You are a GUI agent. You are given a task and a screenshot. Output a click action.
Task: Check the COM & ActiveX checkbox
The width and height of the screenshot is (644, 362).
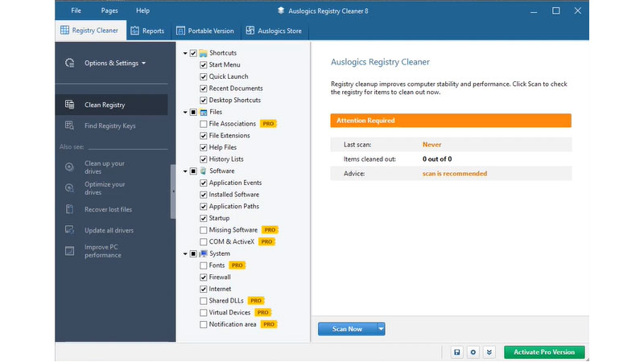point(204,242)
